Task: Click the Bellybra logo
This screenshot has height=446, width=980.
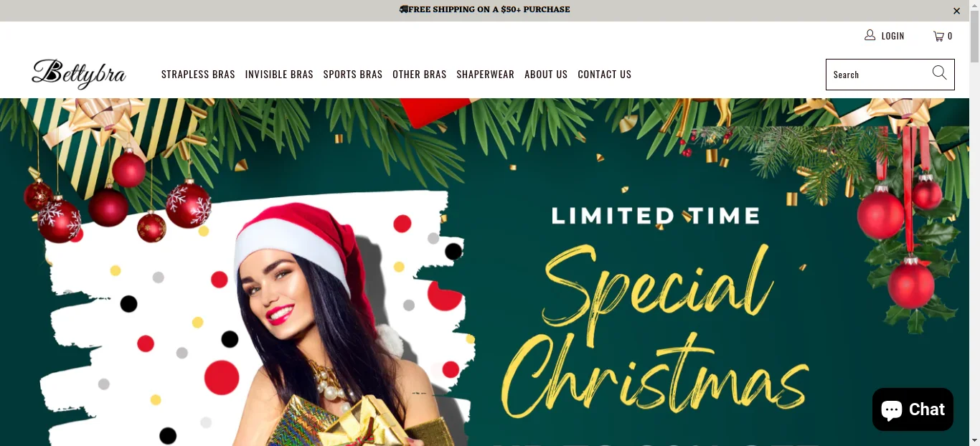Action: click(x=79, y=74)
